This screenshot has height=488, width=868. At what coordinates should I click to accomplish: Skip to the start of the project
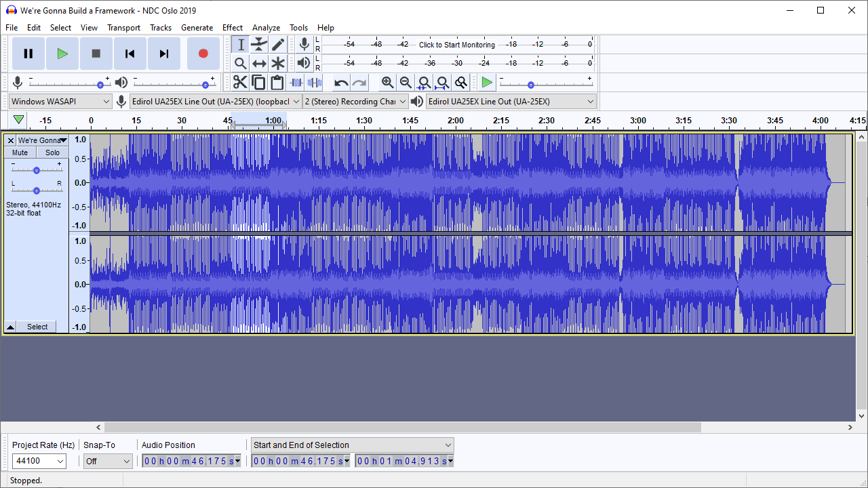130,54
